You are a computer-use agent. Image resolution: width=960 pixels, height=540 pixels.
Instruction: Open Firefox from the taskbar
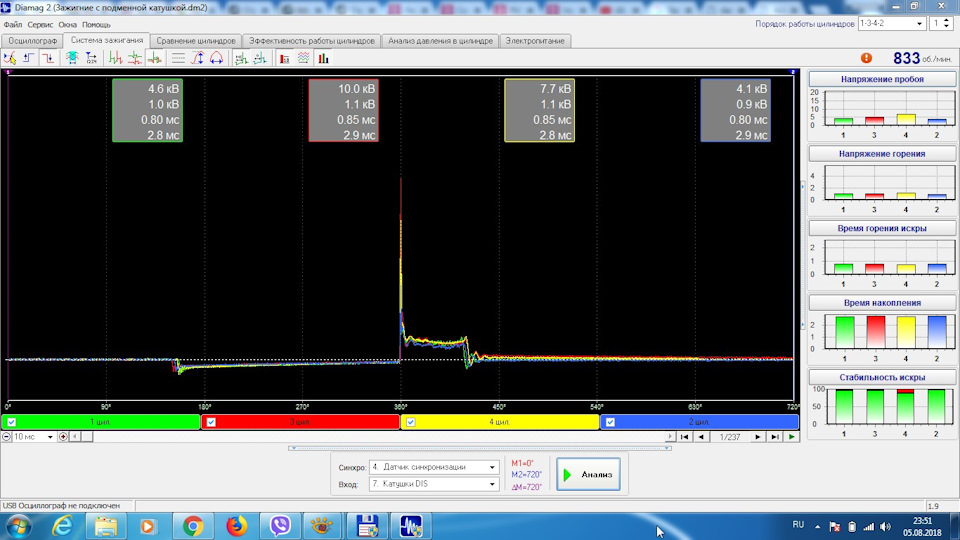[x=236, y=526]
